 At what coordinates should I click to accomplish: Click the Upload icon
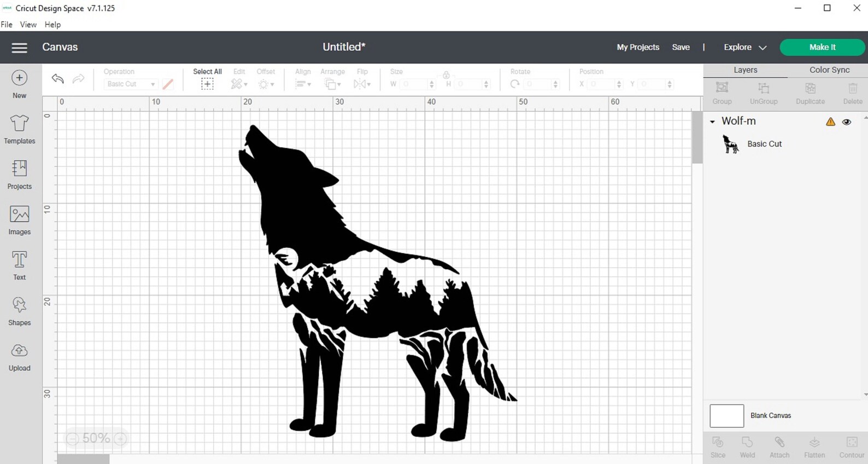[x=19, y=350]
